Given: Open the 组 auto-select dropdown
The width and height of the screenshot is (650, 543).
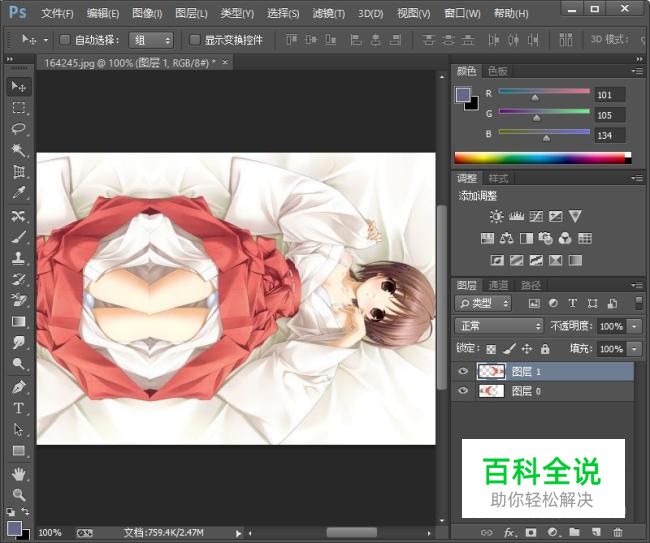Looking at the screenshot, I should pyautogui.click(x=151, y=40).
